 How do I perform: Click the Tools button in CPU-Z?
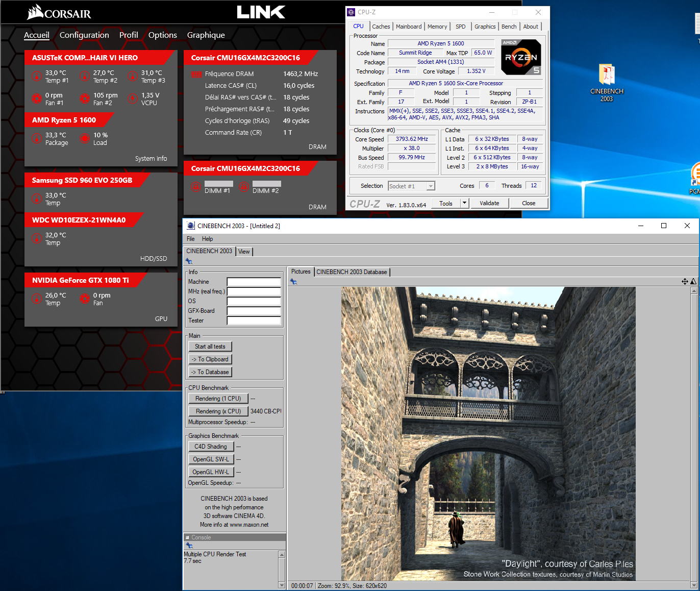[x=446, y=203]
